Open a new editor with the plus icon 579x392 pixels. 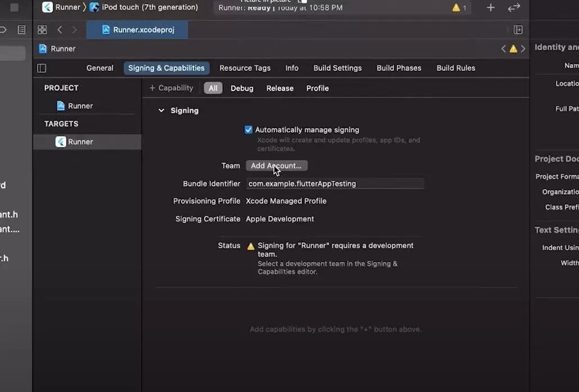490,8
